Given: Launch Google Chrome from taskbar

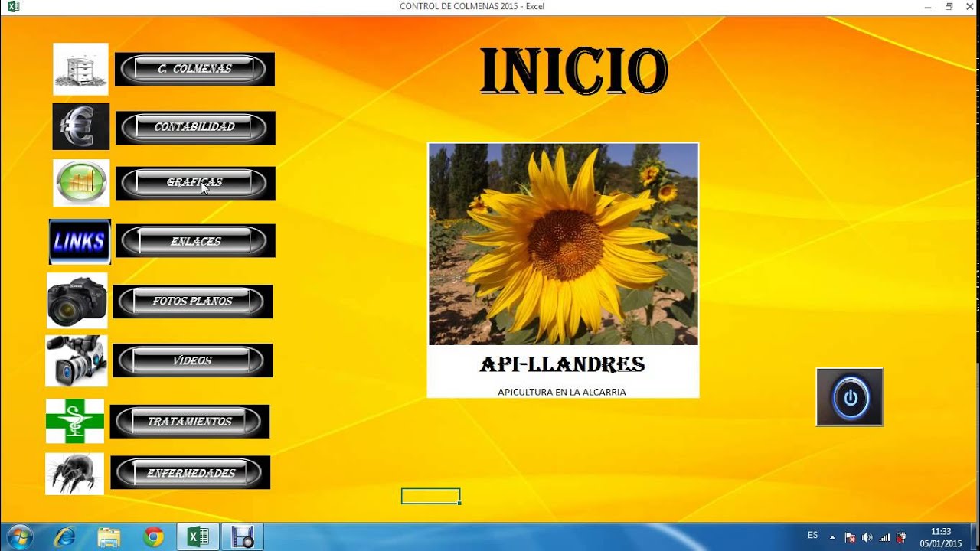Looking at the screenshot, I should 153,537.
